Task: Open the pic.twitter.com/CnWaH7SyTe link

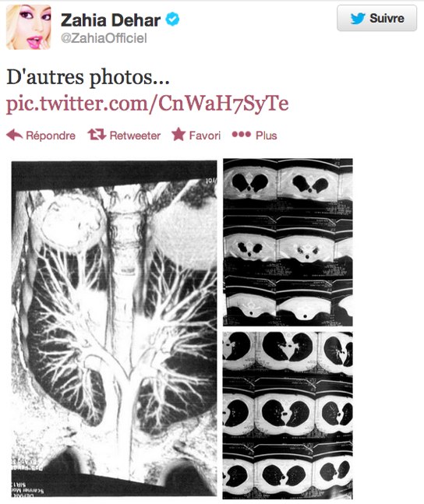Action: pos(147,104)
